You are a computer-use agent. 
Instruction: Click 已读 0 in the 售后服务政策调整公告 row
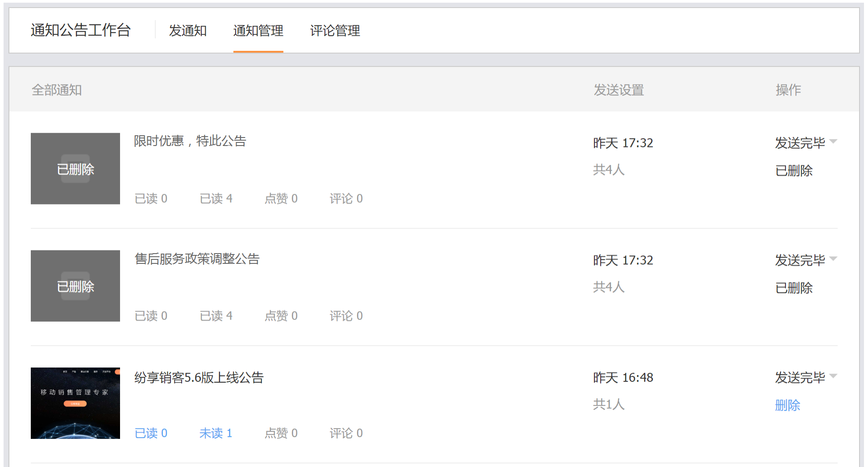click(x=151, y=316)
